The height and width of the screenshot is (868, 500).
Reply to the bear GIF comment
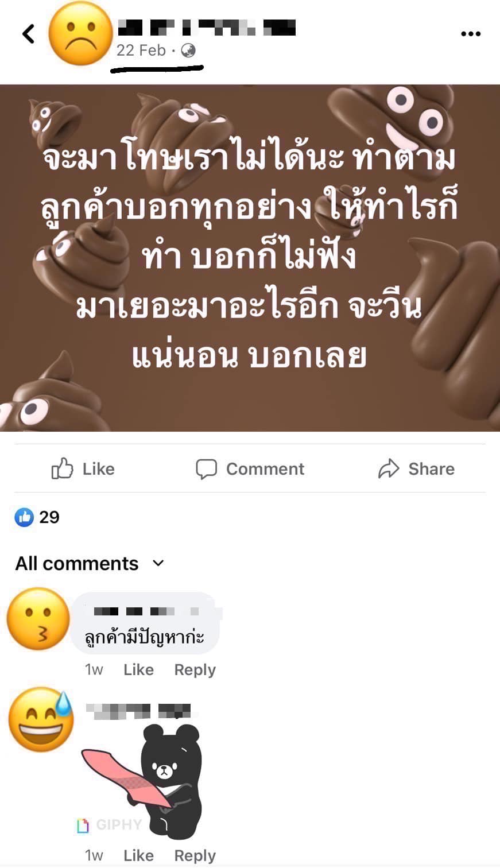pos(195,856)
